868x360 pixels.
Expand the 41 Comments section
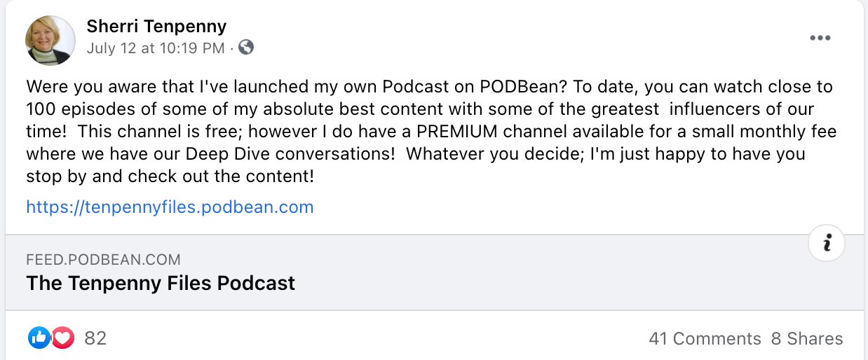(705, 339)
